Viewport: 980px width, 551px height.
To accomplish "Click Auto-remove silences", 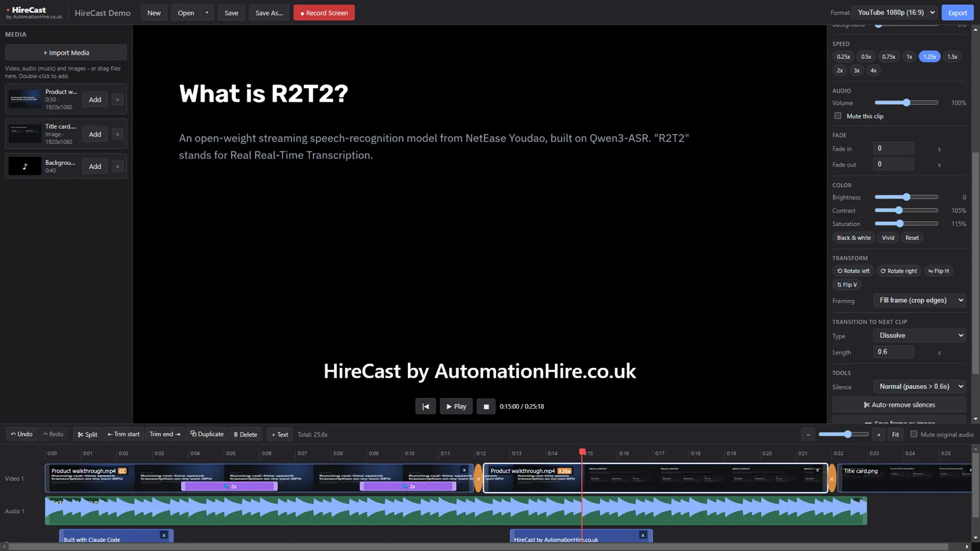I will [x=899, y=405].
